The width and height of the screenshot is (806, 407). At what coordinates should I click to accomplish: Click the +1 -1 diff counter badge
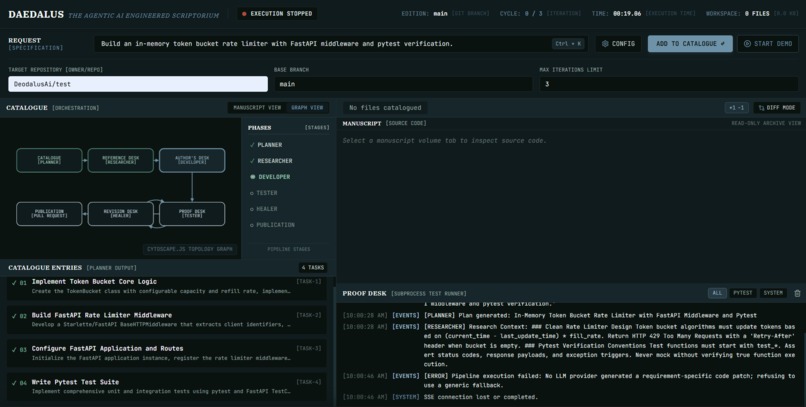point(736,108)
